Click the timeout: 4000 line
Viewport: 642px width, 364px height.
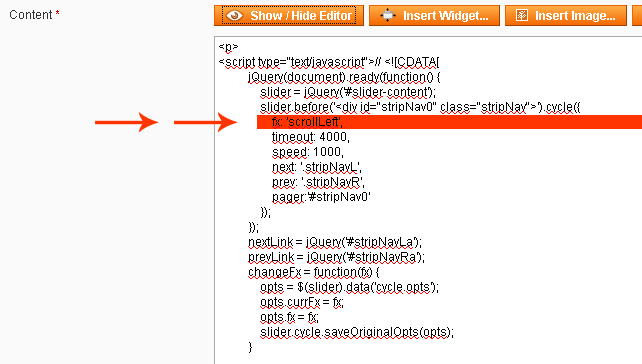click(x=311, y=137)
